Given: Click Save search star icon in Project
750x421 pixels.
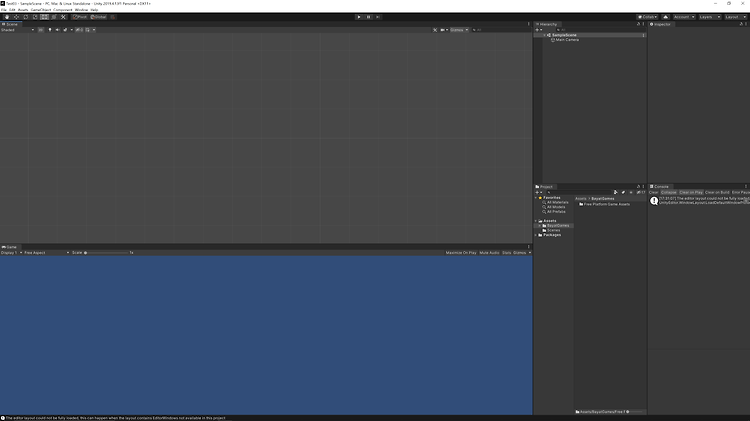Looking at the screenshot, I should pos(631,192).
